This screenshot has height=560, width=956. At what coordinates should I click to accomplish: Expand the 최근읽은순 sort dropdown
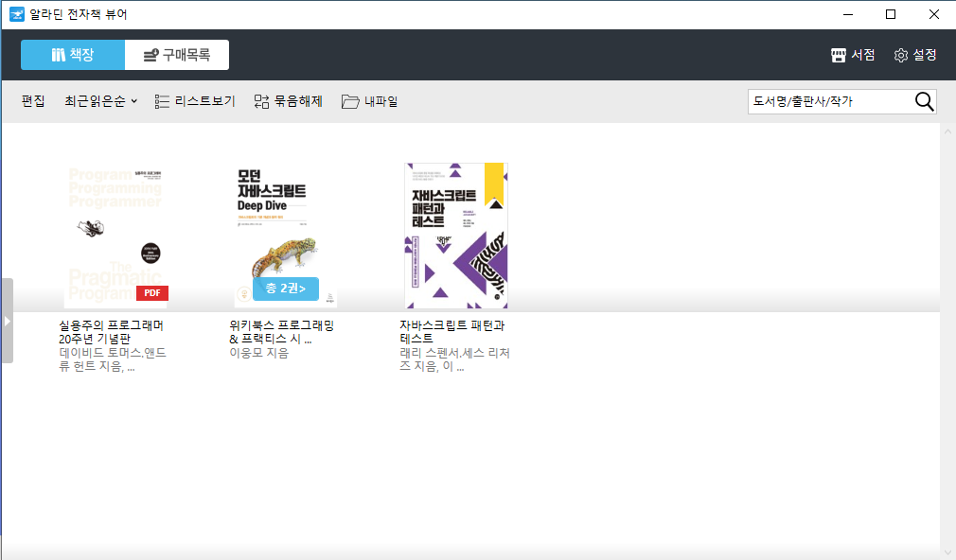point(100,101)
